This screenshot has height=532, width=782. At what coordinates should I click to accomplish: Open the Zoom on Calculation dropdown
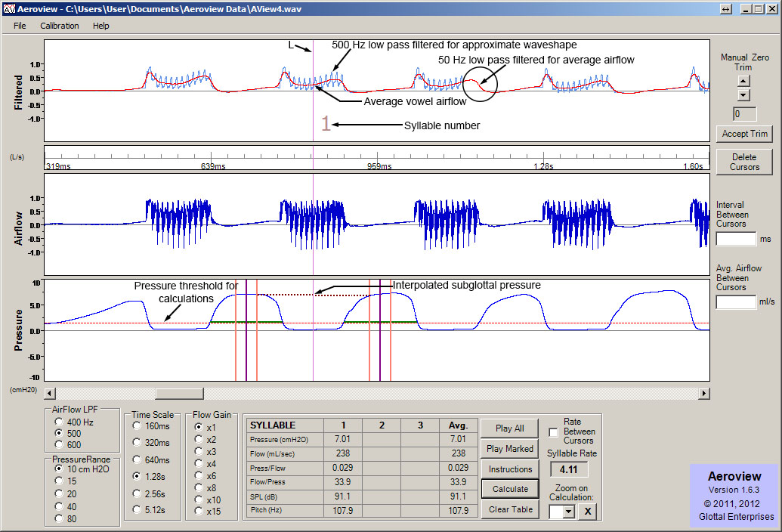[569, 512]
